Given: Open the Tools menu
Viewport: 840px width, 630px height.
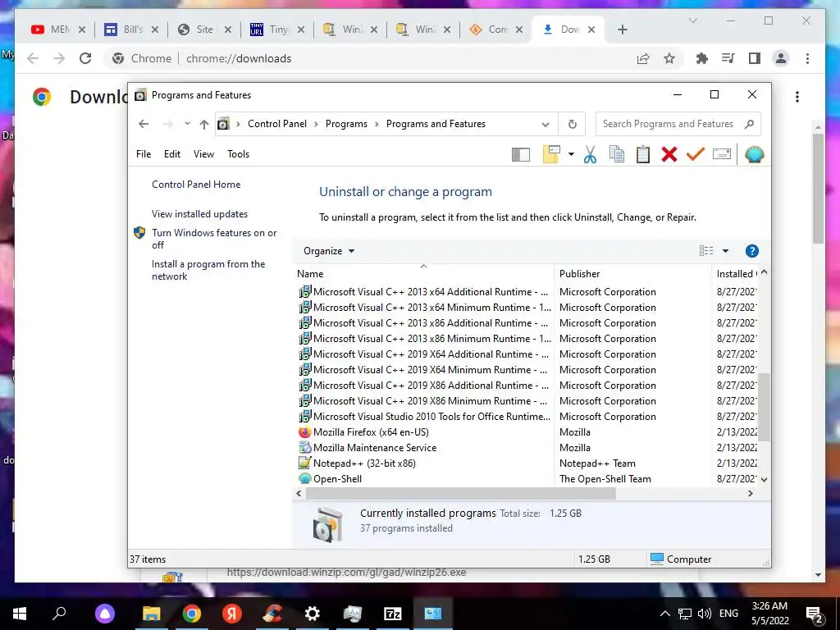Looking at the screenshot, I should (x=239, y=153).
